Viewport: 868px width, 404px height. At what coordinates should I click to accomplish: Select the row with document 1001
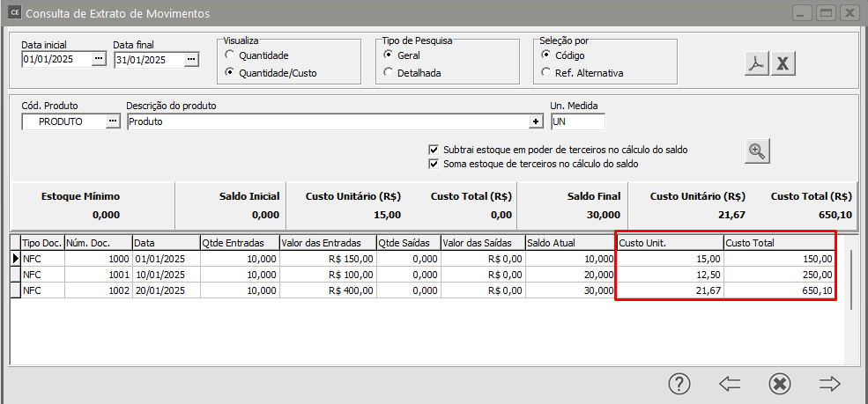pos(97,275)
